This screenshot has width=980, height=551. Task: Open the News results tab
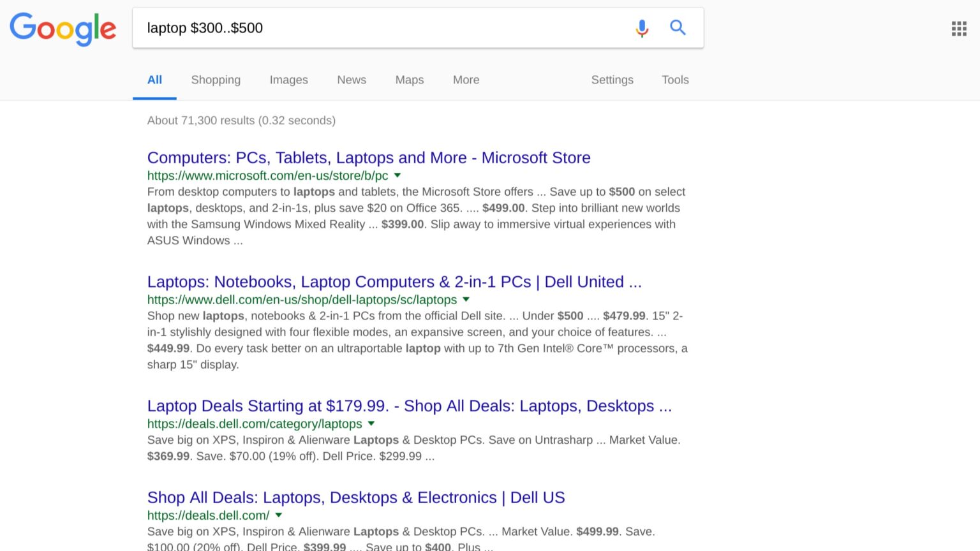[352, 80]
